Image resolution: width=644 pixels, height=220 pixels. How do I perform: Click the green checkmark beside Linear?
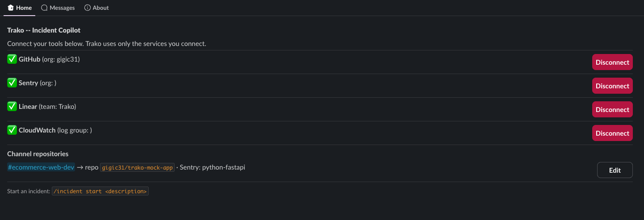pos(12,106)
